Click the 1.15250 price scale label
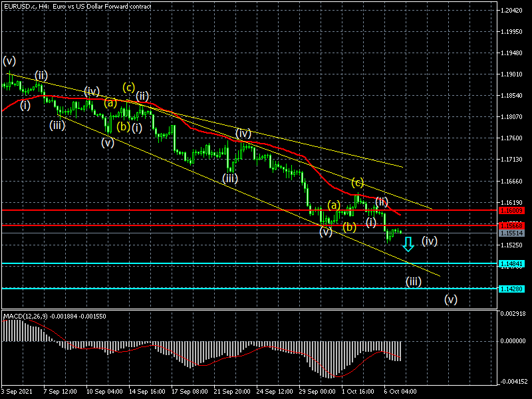532x399 pixels. pyautogui.click(x=512, y=245)
